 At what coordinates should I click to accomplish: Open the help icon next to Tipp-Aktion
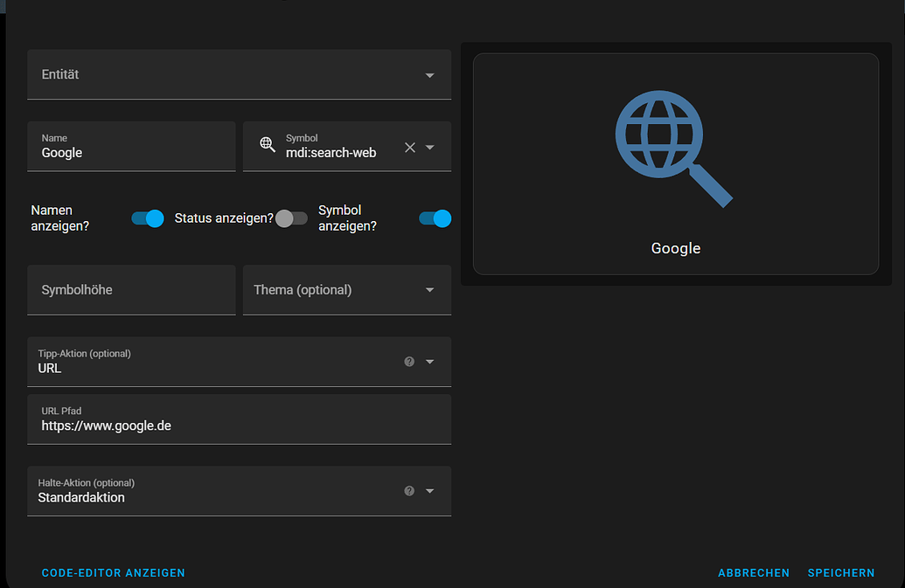click(408, 361)
